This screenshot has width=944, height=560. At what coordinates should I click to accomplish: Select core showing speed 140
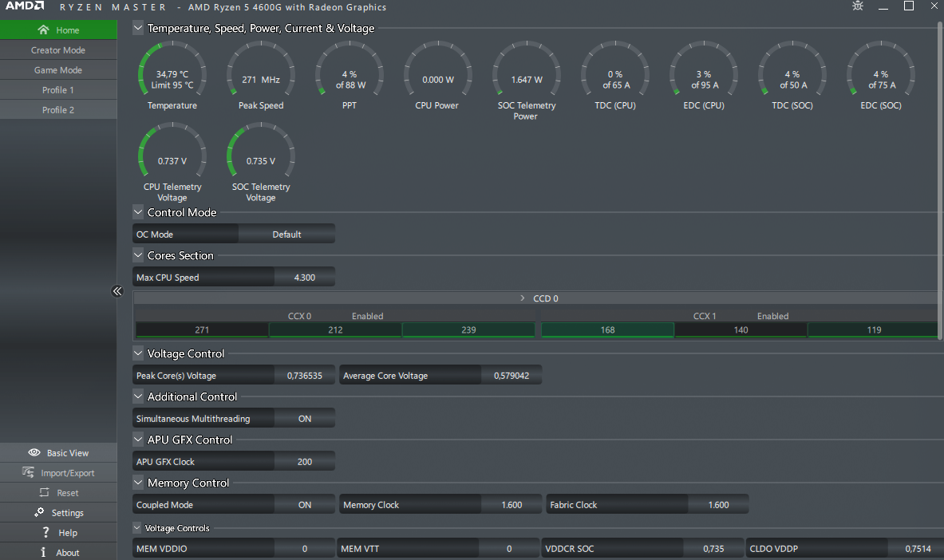tap(741, 330)
